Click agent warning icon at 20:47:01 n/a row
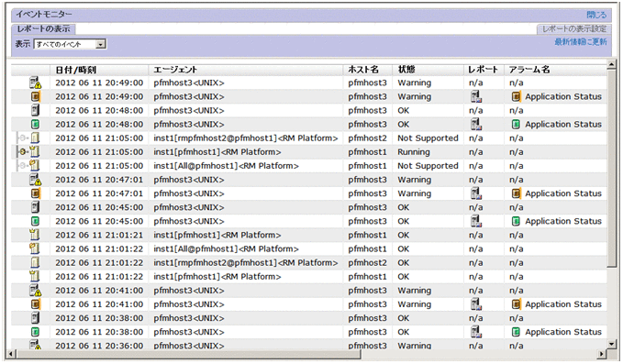Viewport: 623px width, 364px height. click(36, 180)
